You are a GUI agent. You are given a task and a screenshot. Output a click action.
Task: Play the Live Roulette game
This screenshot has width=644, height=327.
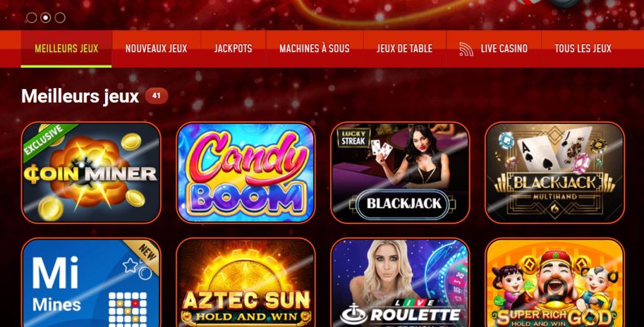pyautogui.click(x=400, y=282)
